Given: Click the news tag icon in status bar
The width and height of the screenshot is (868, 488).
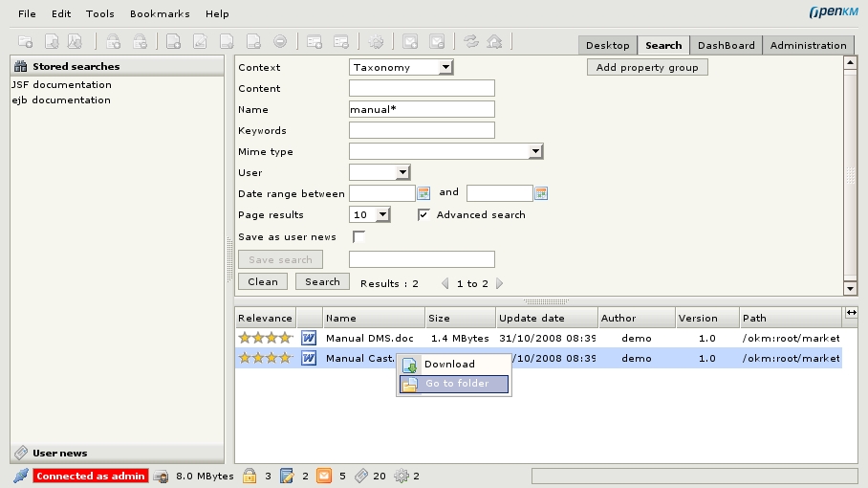Looking at the screenshot, I should pyautogui.click(x=361, y=476).
